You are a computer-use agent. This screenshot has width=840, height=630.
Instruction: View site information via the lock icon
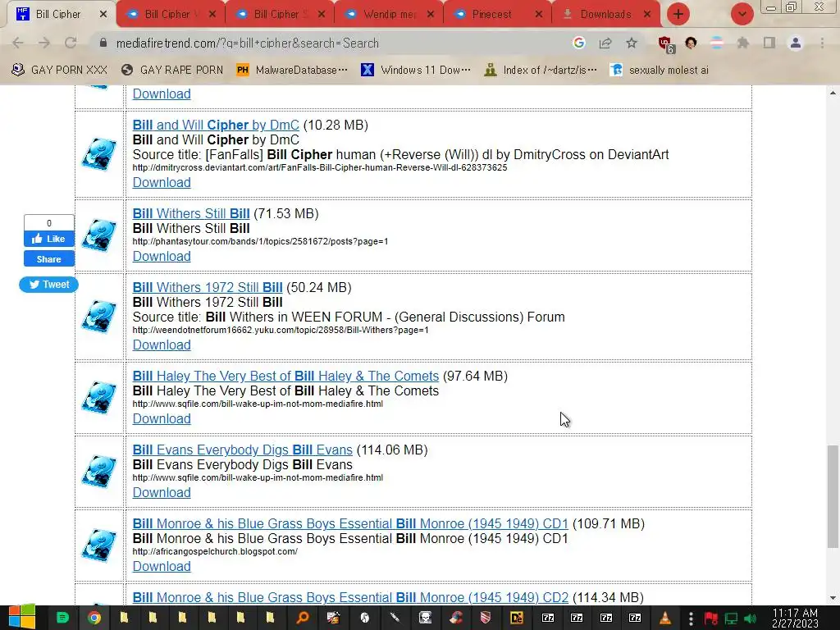coord(103,43)
